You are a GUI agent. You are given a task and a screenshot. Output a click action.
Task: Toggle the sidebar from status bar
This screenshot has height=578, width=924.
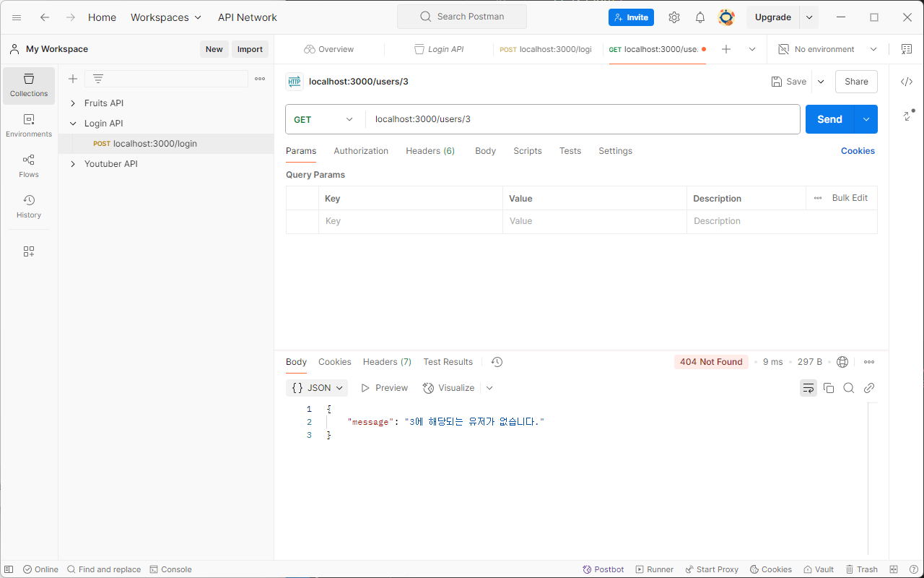pyautogui.click(x=9, y=569)
